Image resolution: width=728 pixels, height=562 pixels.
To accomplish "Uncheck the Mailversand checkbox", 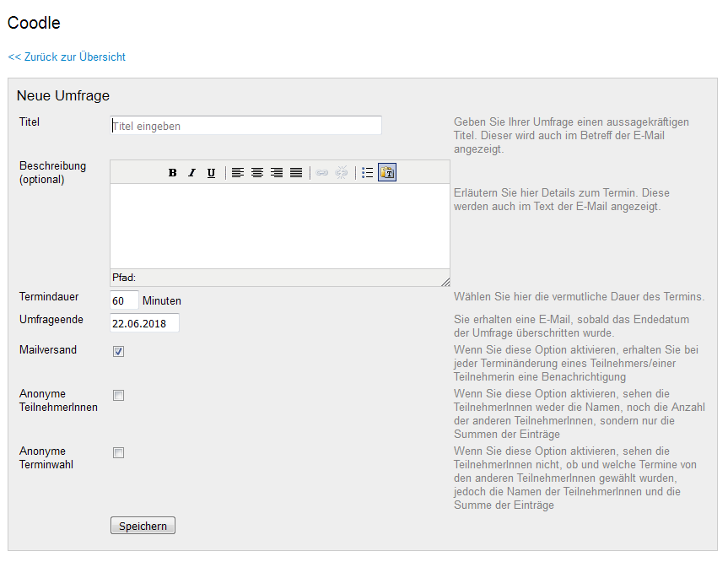I will point(119,352).
